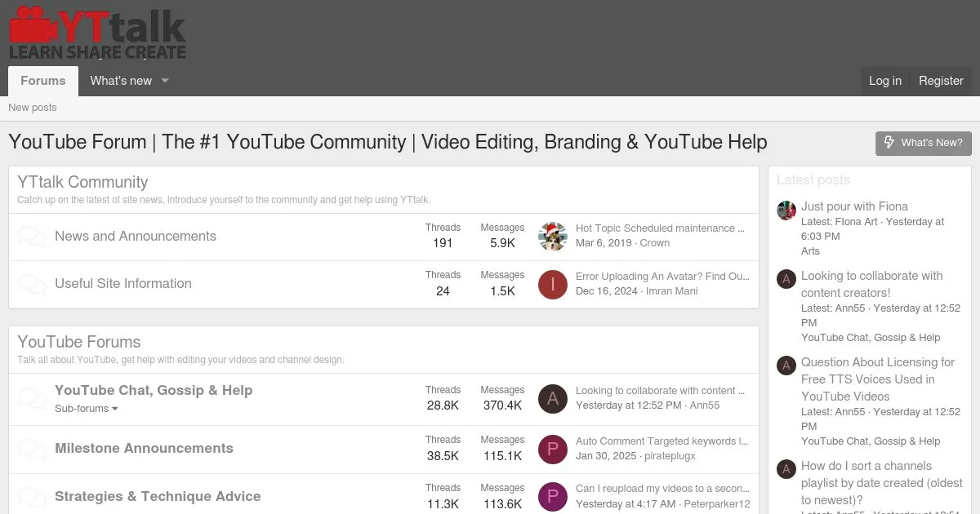This screenshot has height=514, width=980.
Task: Open Peterparker12 avatar in Strategies row
Action: 553,496
